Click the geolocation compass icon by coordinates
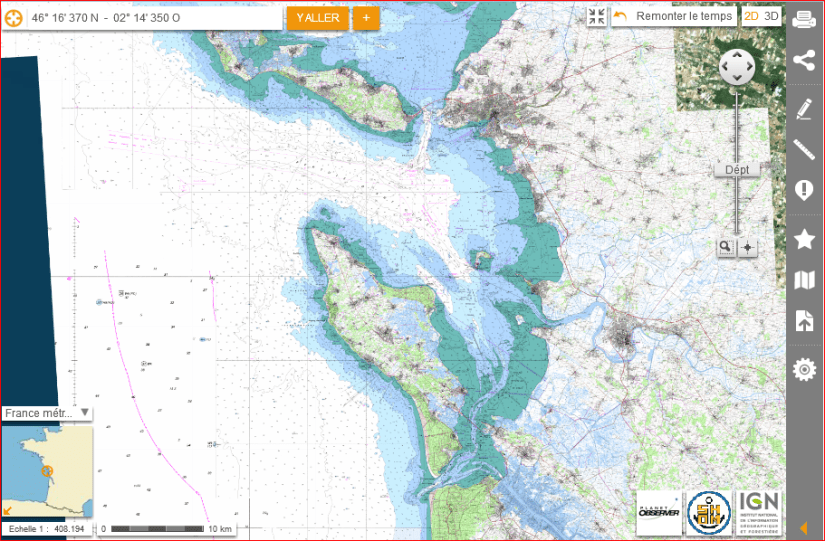This screenshot has width=825, height=541. [x=14, y=18]
